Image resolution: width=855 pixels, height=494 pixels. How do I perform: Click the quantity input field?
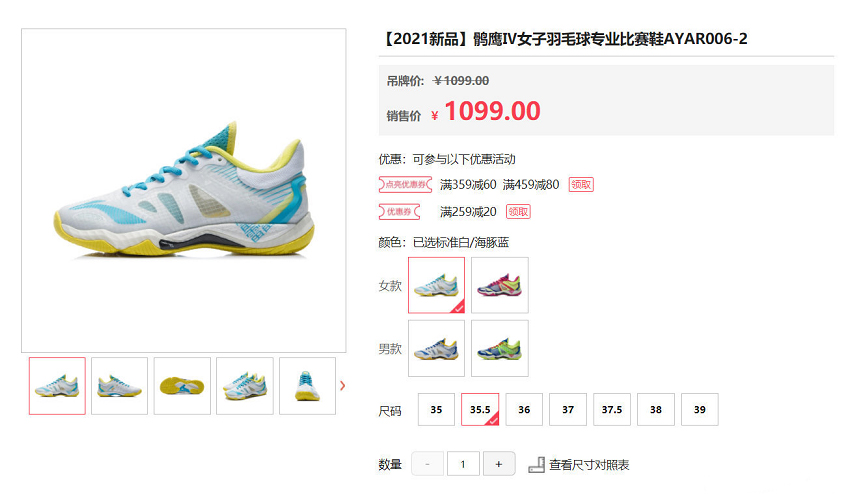pos(463,464)
